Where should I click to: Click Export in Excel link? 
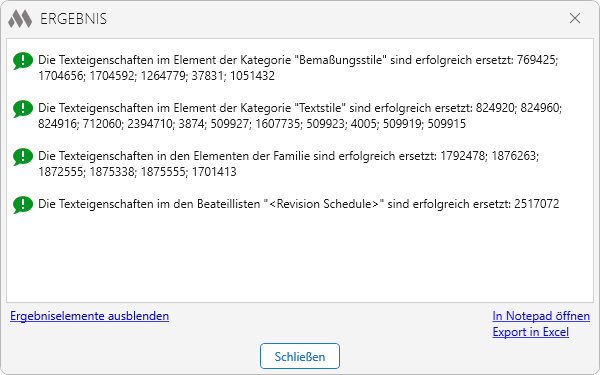pos(530,332)
